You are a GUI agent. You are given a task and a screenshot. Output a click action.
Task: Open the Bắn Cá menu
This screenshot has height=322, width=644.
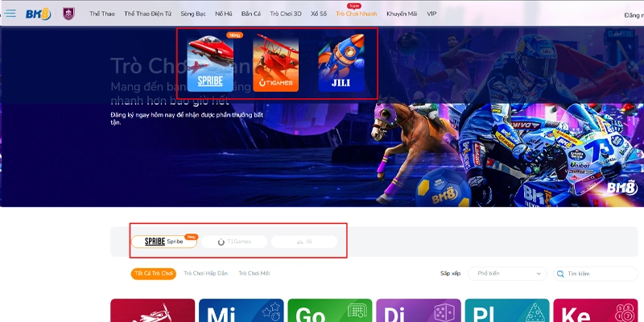pos(251,14)
